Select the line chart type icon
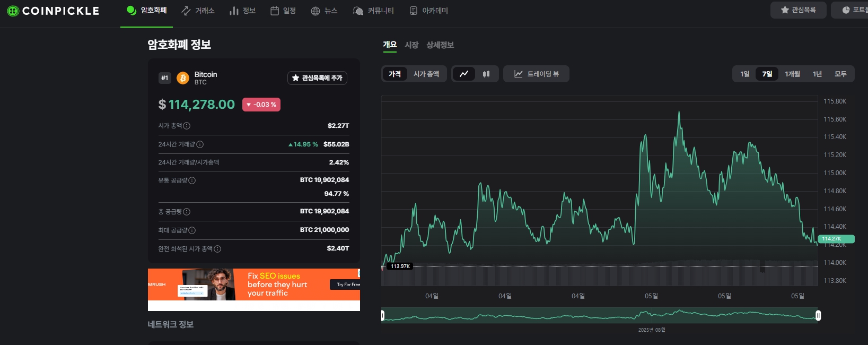The width and height of the screenshot is (868, 345). (x=464, y=74)
